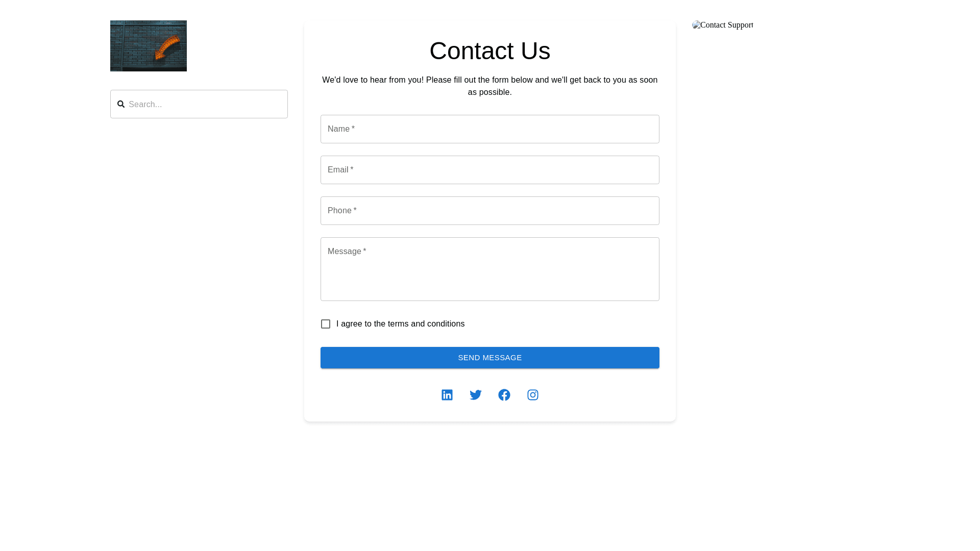Click inside the Message text area
The image size is (980, 551).
[x=490, y=275]
